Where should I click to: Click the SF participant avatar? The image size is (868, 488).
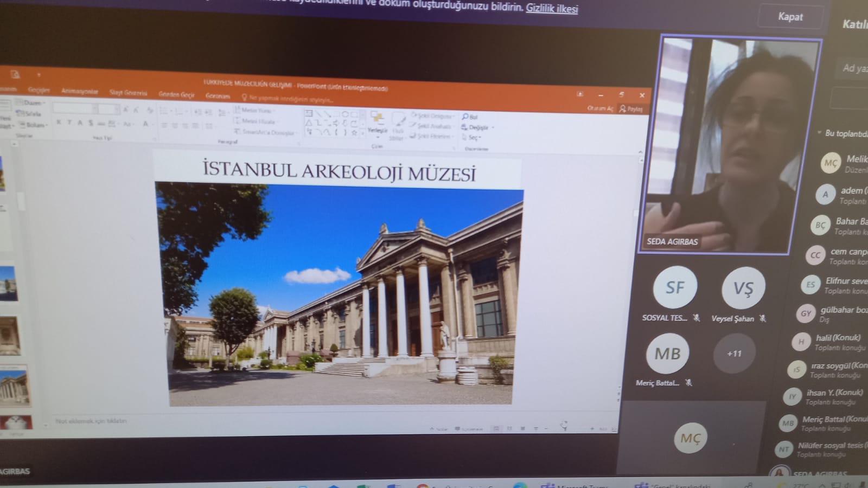coord(674,287)
